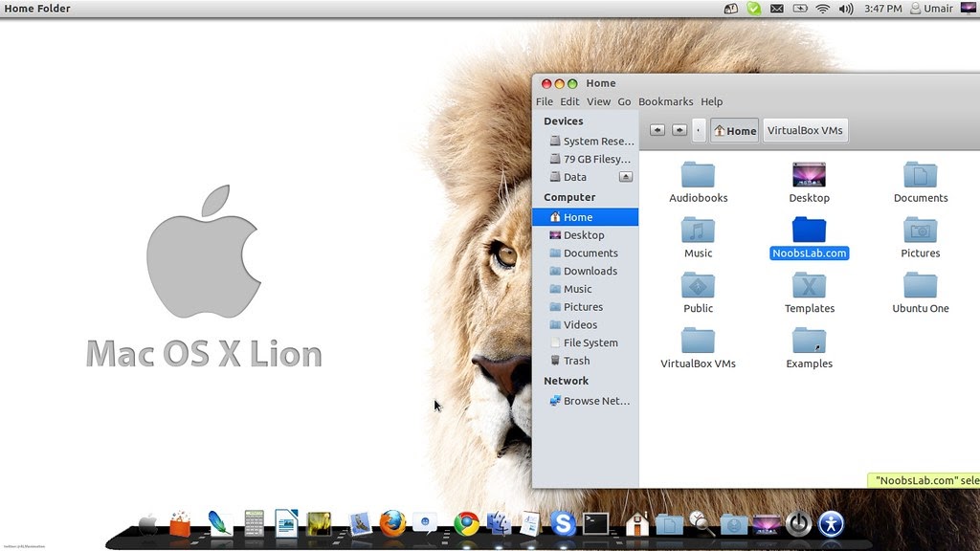Launch Google Chrome from the dock
980x551 pixels.
466,524
